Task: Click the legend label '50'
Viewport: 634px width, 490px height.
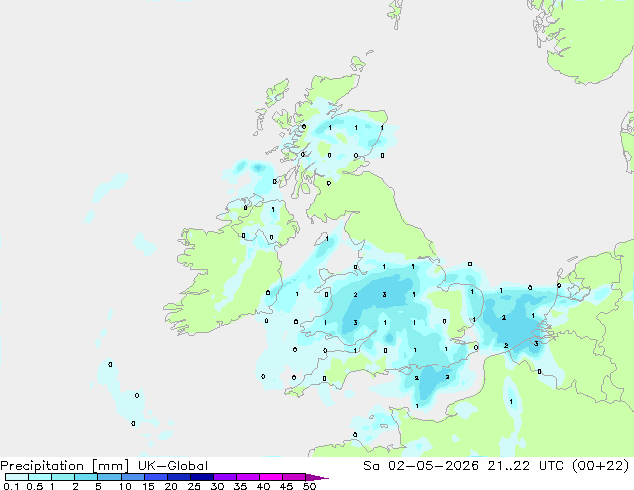Action: click(x=309, y=486)
